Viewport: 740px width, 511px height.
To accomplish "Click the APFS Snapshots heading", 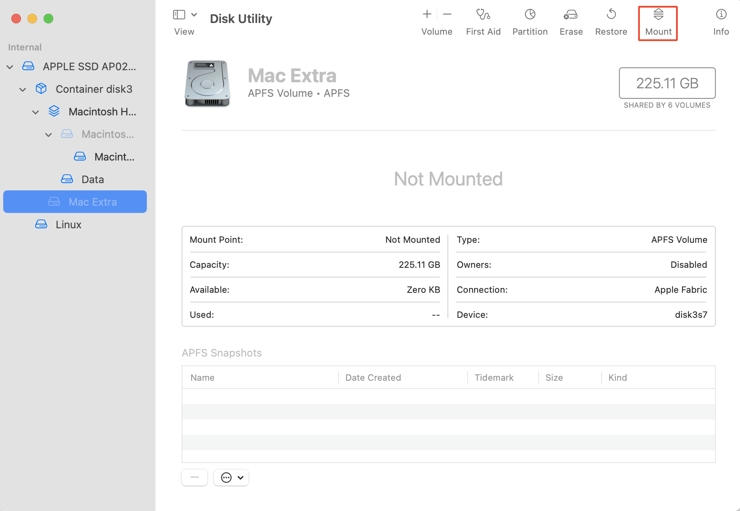I will (x=222, y=353).
